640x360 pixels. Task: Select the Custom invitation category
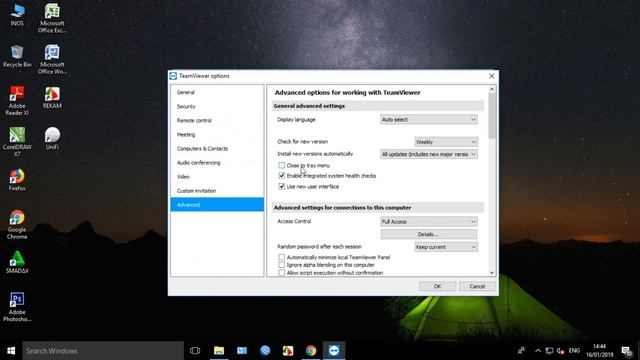217,191
